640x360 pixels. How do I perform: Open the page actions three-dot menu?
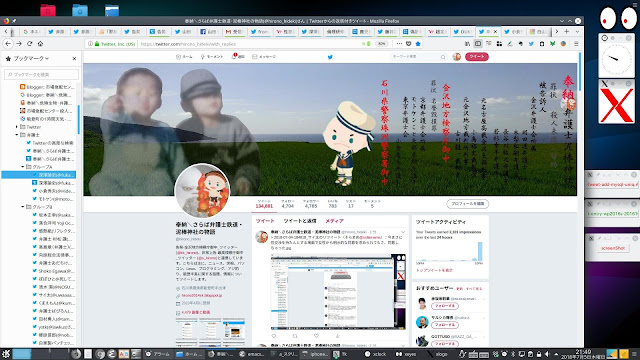pyautogui.click(x=399, y=44)
